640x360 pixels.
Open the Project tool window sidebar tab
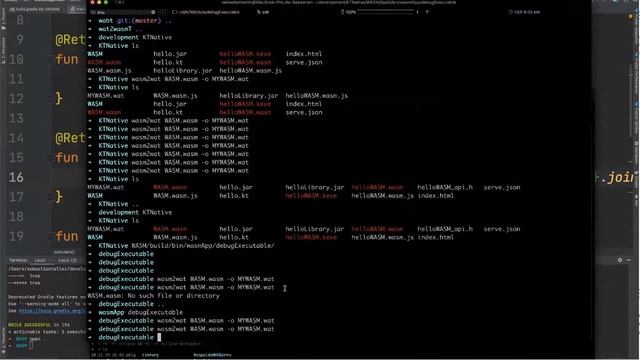click(x=3, y=20)
